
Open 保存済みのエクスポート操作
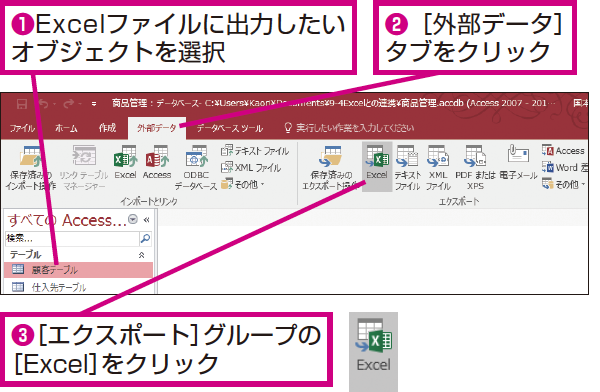click(331, 167)
